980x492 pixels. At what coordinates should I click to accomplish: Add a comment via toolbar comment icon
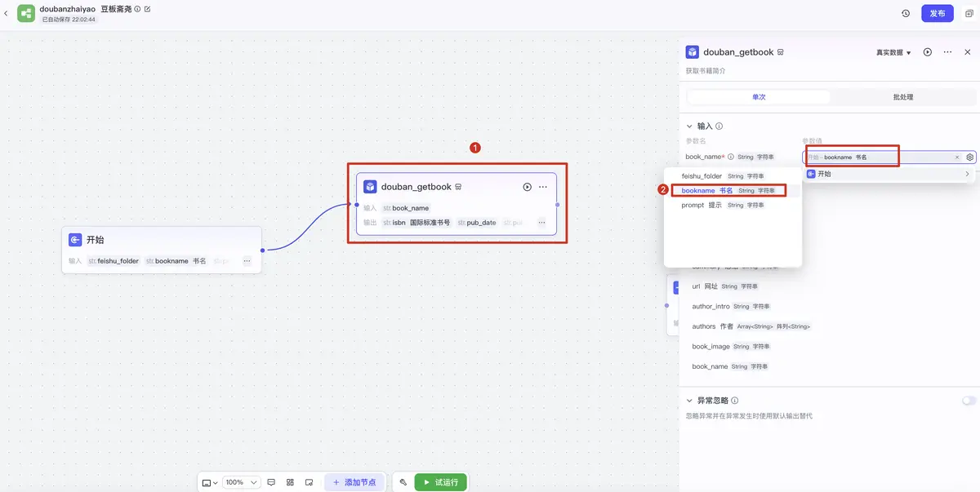(x=271, y=482)
